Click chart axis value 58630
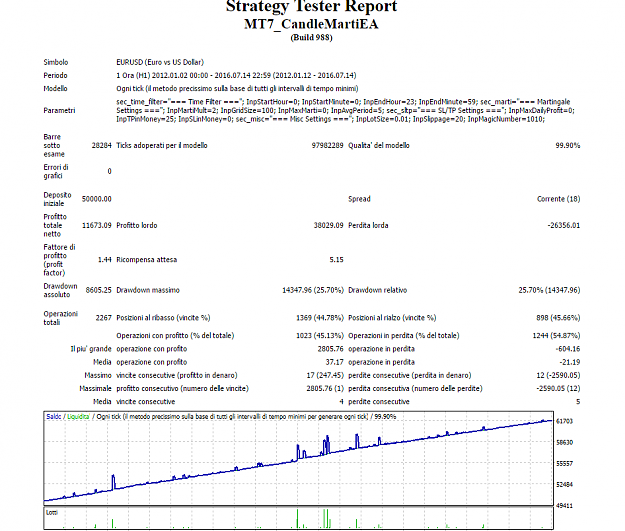 coord(564,442)
